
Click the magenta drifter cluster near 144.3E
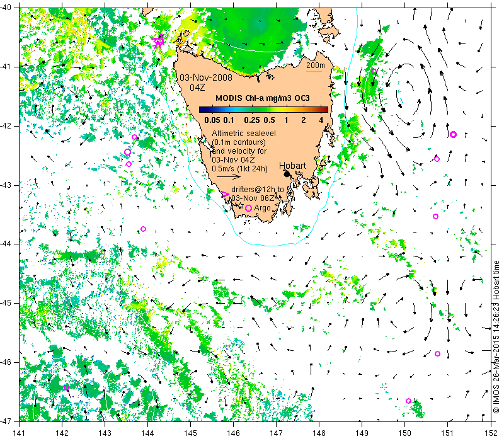point(158,40)
